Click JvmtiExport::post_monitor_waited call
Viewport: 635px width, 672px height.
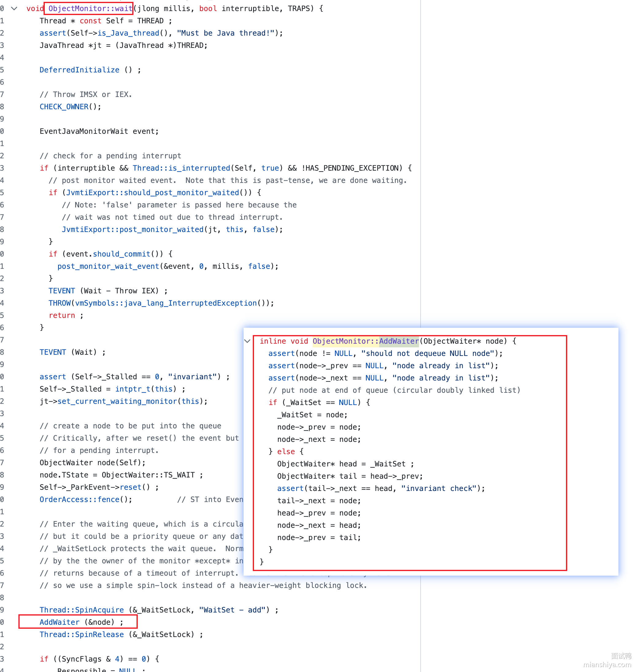point(132,229)
